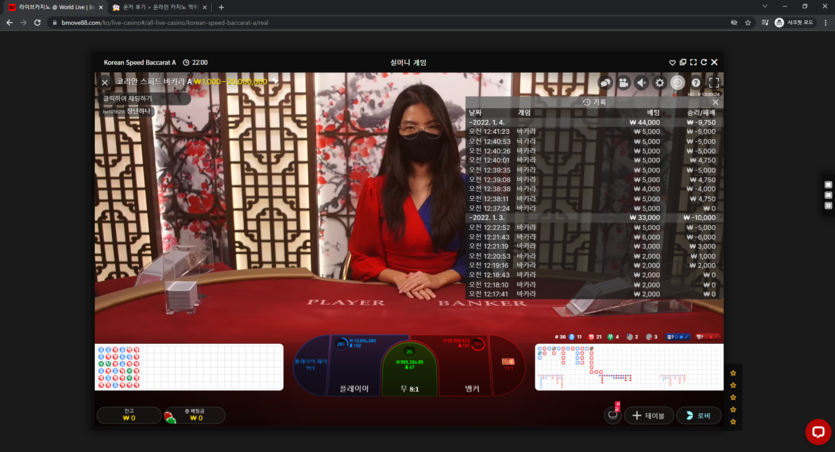Click the player prediction blue pill
Image resolution: width=835 pixels, height=452 pixels.
click(678, 337)
